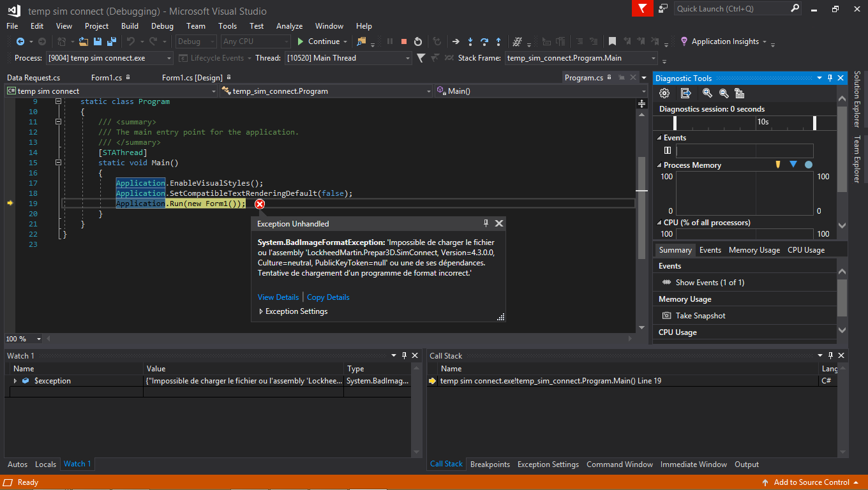Toggle auto-hide pin on Diagnostic Tools panel

[x=830, y=78]
